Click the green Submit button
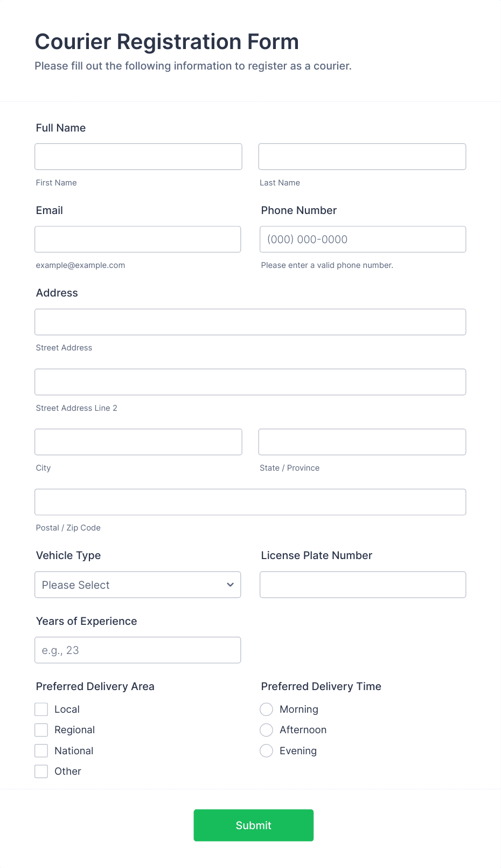The width and height of the screenshot is (501, 868). [253, 825]
